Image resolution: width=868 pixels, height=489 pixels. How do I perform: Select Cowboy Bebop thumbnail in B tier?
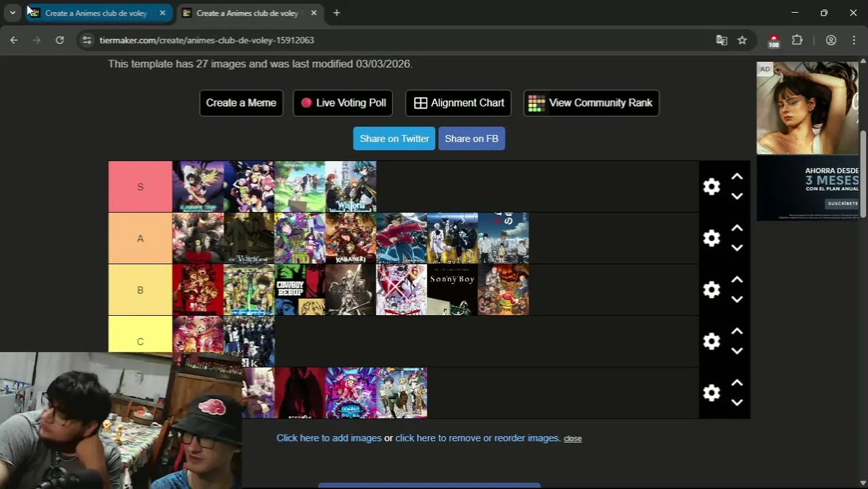point(300,290)
